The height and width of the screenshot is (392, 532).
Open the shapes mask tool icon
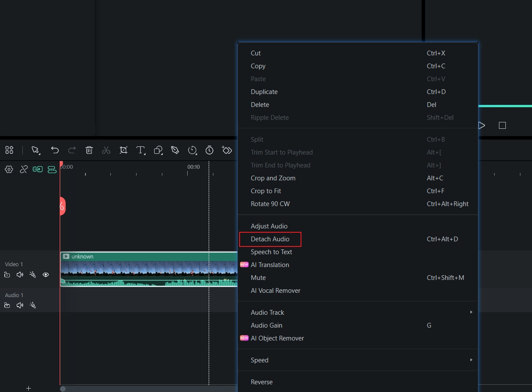158,150
